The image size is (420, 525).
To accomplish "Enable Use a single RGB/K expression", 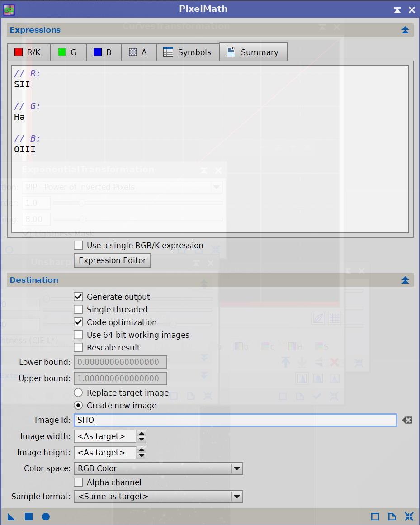I will pos(78,246).
